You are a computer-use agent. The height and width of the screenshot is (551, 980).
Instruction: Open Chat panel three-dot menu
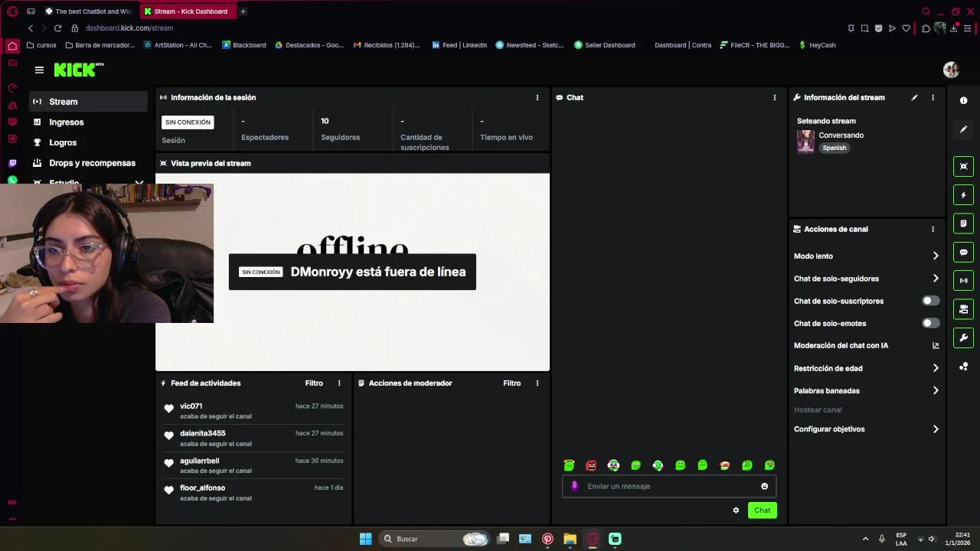774,97
